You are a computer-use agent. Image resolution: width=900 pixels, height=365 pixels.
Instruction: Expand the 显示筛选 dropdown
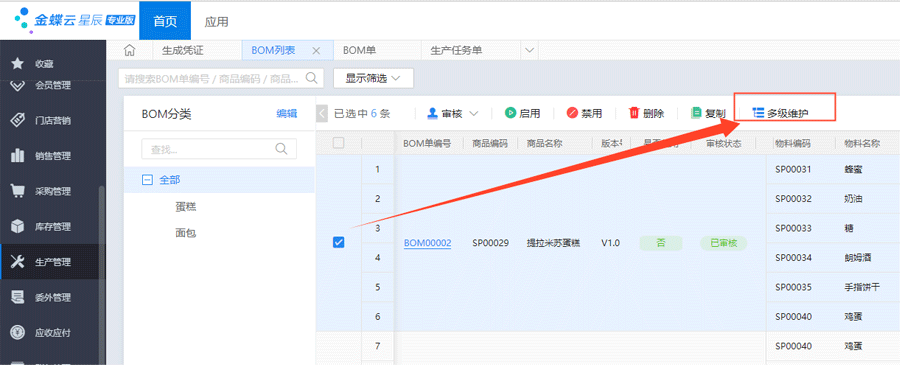[x=373, y=78]
